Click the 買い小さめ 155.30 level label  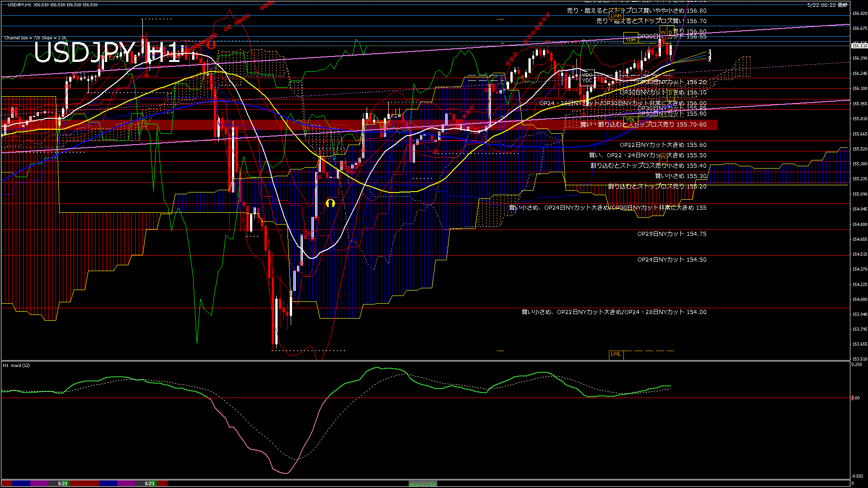(x=680, y=176)
